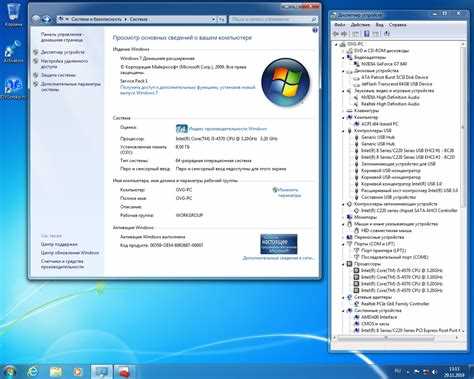This screenshot has height=379, width=474.
Task: Collapse Дисковые устройства node
Action: 343,71
